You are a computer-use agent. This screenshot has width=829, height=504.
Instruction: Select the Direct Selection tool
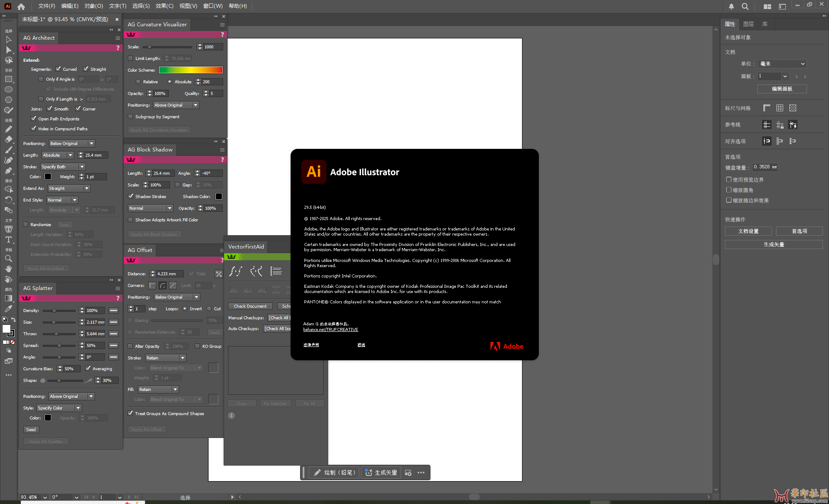(x=8, y=50)
